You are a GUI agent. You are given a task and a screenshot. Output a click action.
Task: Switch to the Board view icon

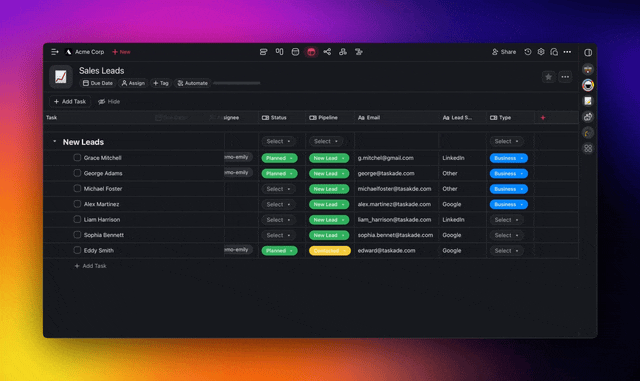tap(280, 52)
